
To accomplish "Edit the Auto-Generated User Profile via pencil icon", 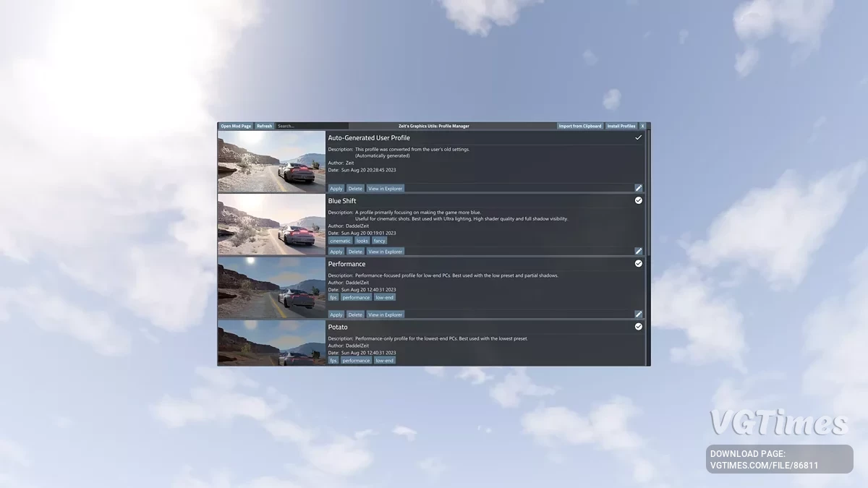I will pyautogui.click(x=637, y=187).
